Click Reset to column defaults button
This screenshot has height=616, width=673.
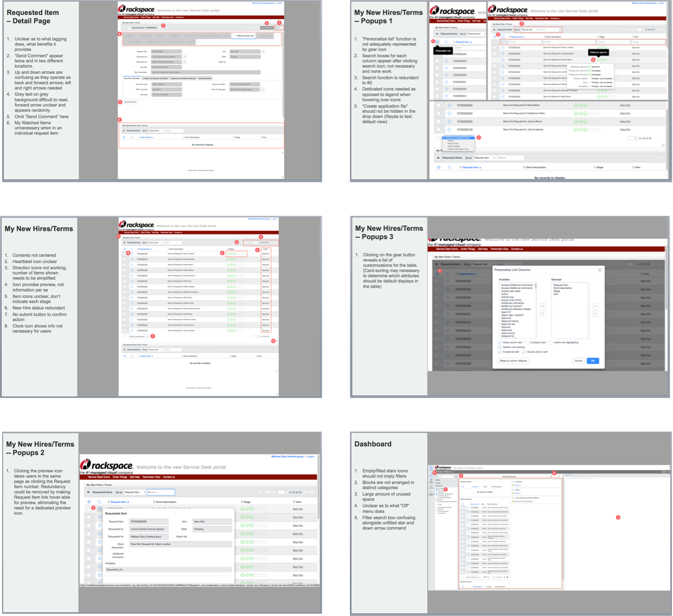click(x=514, y=361)
